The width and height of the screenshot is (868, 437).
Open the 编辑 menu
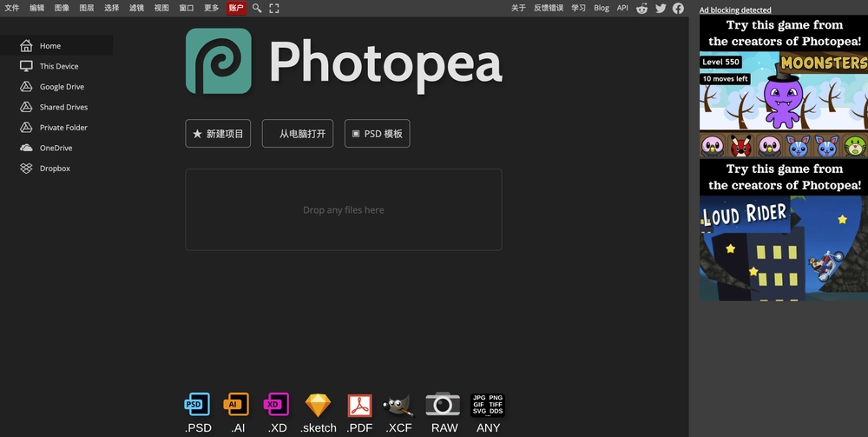[37, 8]
